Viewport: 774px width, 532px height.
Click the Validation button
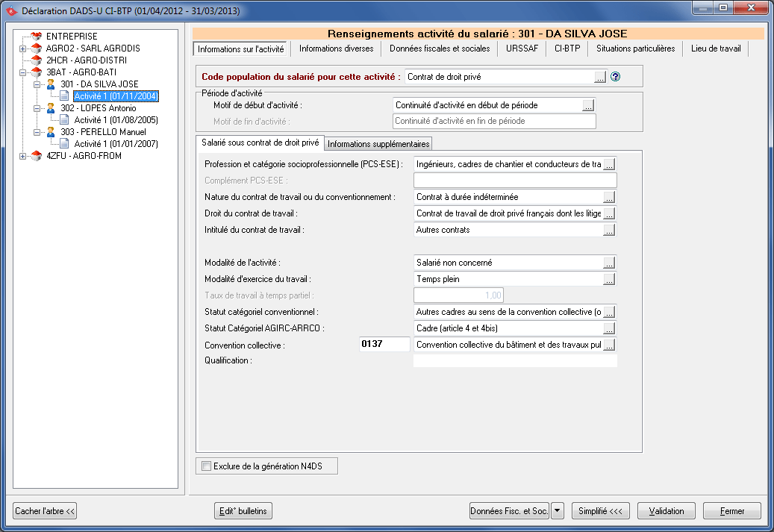tap(666, 511)
